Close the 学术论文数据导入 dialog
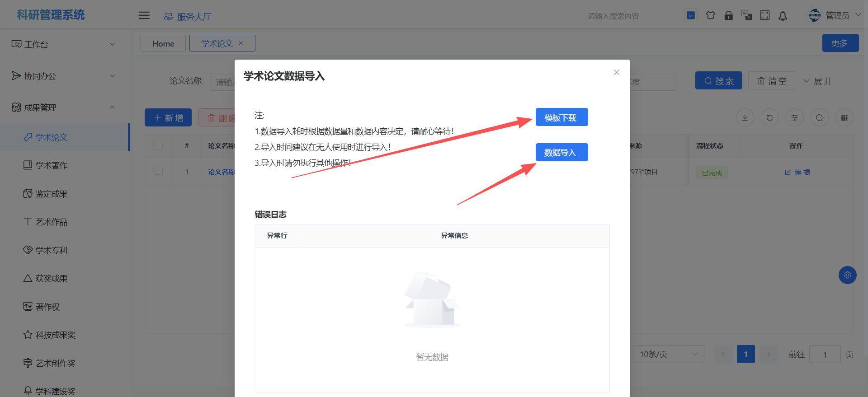The height and width of the screenshot is (397, 868). (x=616, y=72)
